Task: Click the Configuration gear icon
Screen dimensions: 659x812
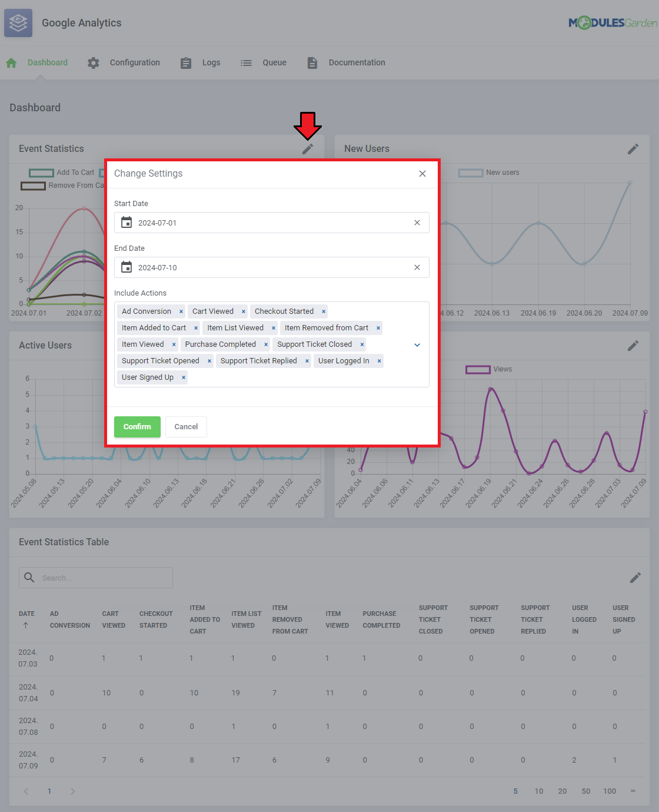Action: pos(94,63)
